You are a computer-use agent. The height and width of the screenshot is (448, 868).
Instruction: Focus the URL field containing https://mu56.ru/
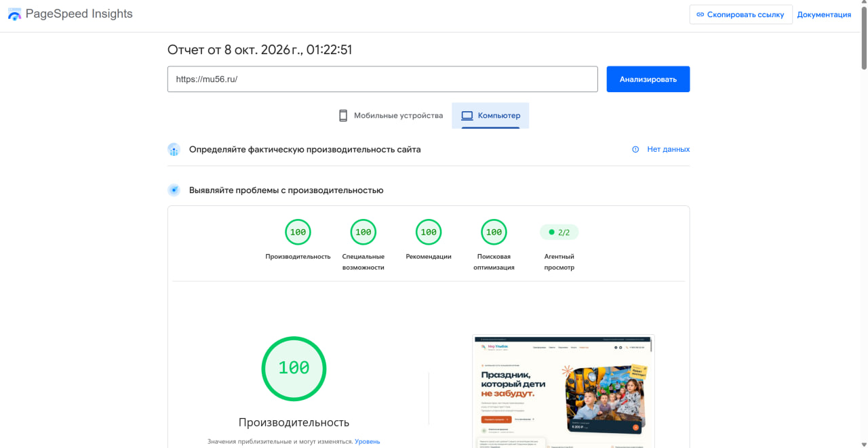pos(382,79)
